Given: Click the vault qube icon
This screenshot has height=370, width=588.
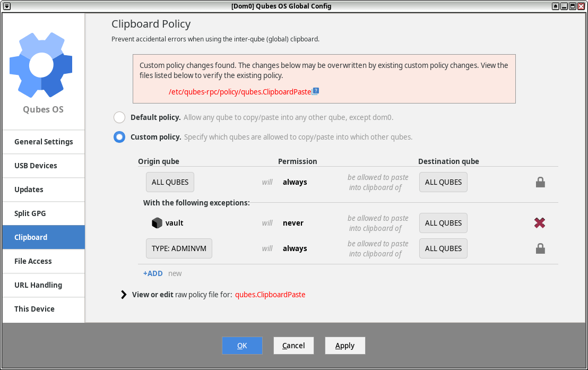Looking at the screenshot, I should point(157,222).
